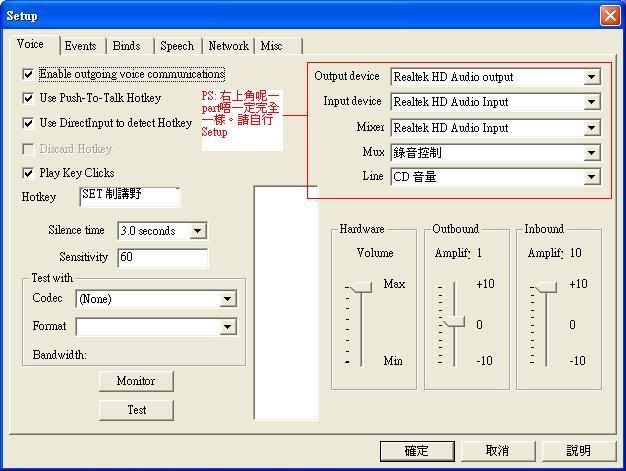
Task: Click the Sensitivity input field
Action: pos(162,258)
